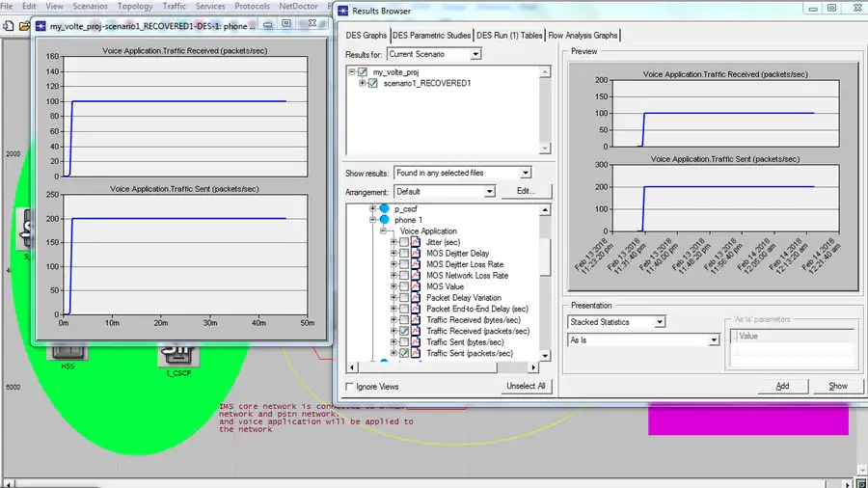Click the MOS Value graph icon

click(415, 286)
